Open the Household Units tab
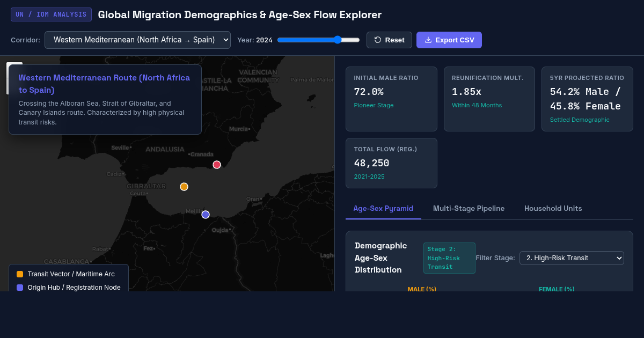The width and height of the screenshot is (644, 338). coord(553,208)
